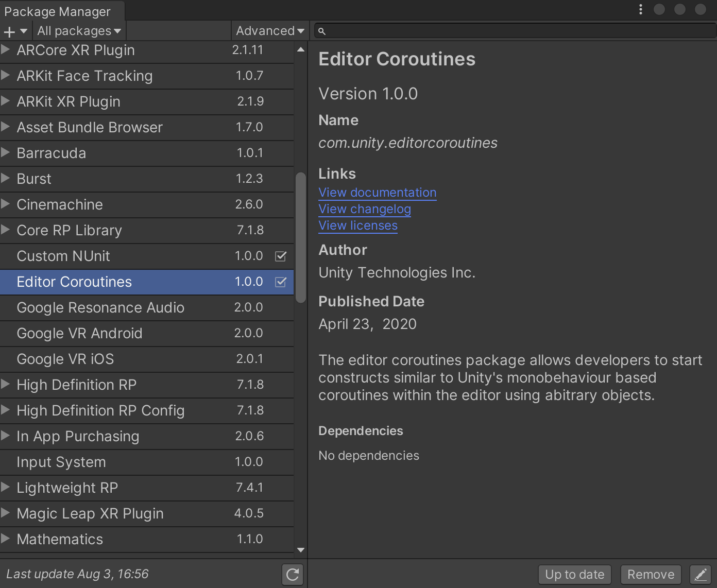
Task: Select the Google VR iOS package
Action: coord(147,359)
